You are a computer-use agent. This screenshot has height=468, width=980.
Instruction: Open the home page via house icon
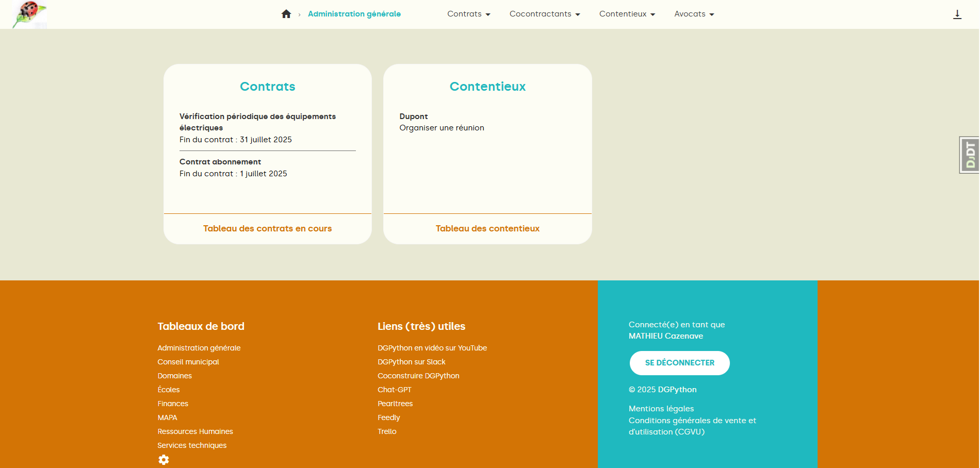[286, 14]
